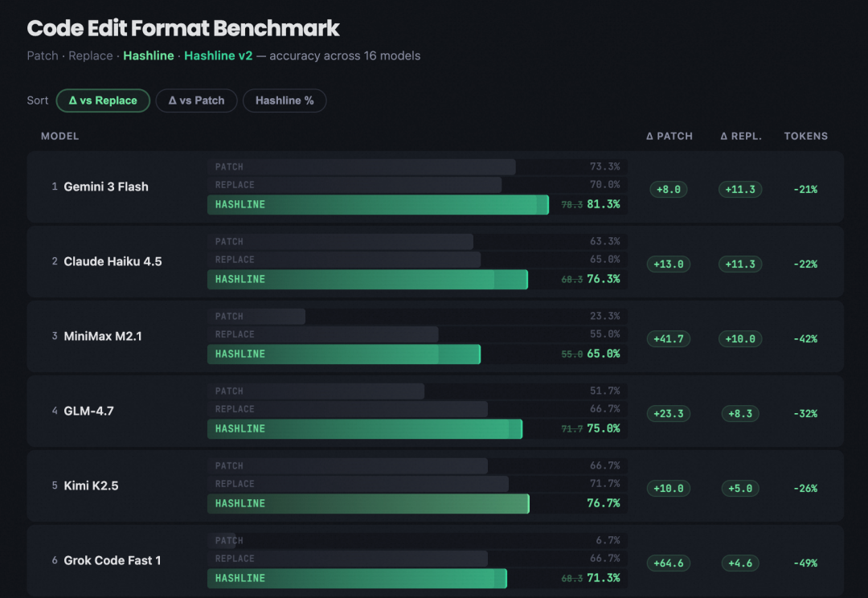This screenshot has height=598, width=868.
Task: Sort by the Δ PATCH column header
Action: 669,136
